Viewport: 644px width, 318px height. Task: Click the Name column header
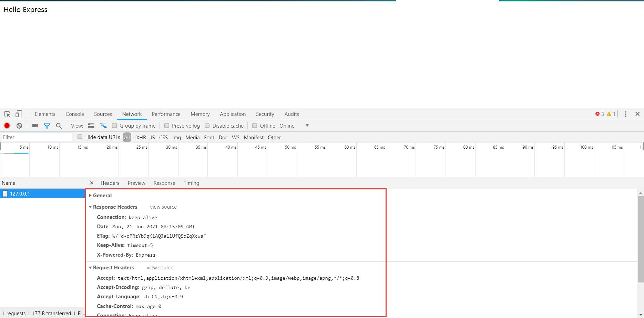tap(43, 183)
